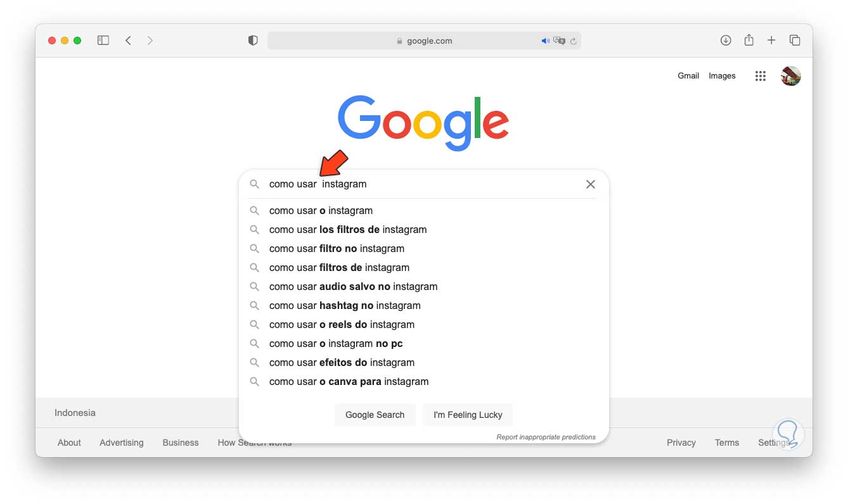Screen dimensions: 848x504
Task: Mute the tab audio speaker icon
Action: coord(545,41)
